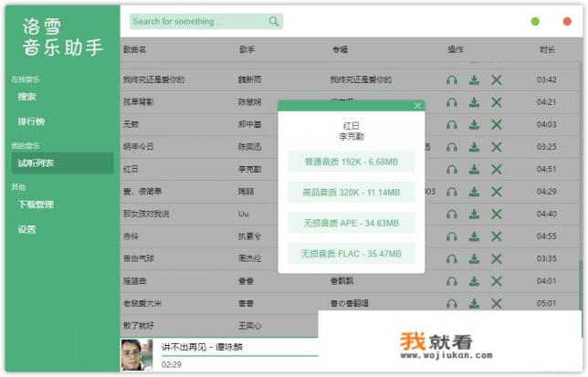Play the song 我终究还是爱你的 via headphone icon
The image size is (588, 377).
pos(452,79)
